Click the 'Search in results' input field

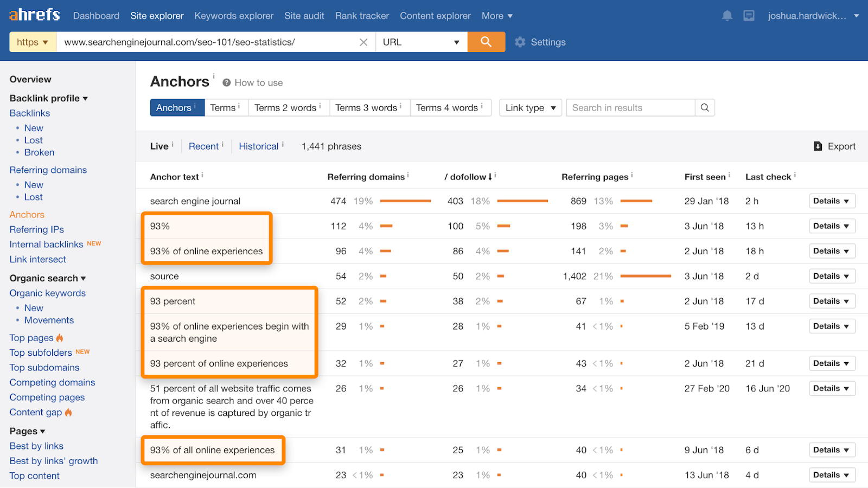coord(629,107)
